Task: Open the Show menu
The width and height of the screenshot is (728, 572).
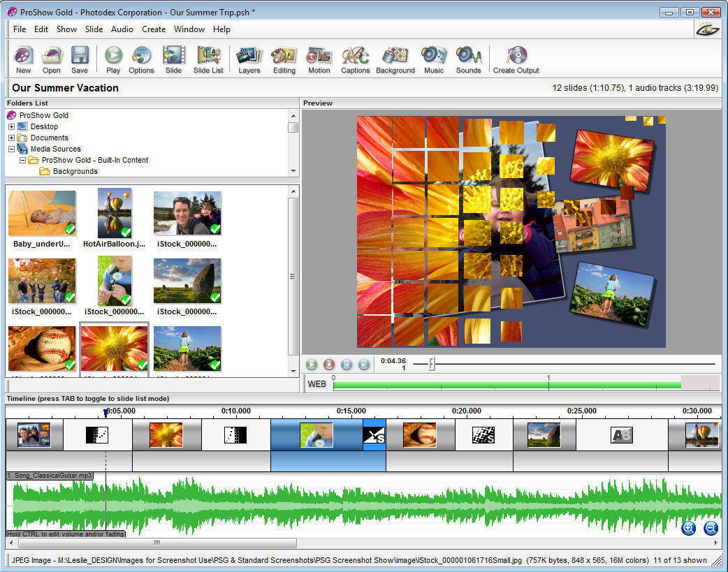Action: (x=66, y=29)
